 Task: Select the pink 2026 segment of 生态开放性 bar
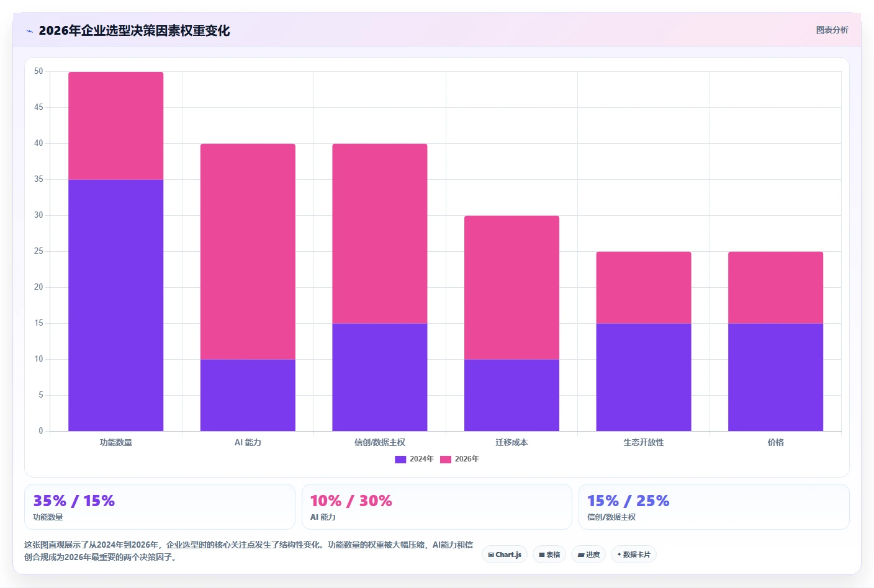pos(644,287)
